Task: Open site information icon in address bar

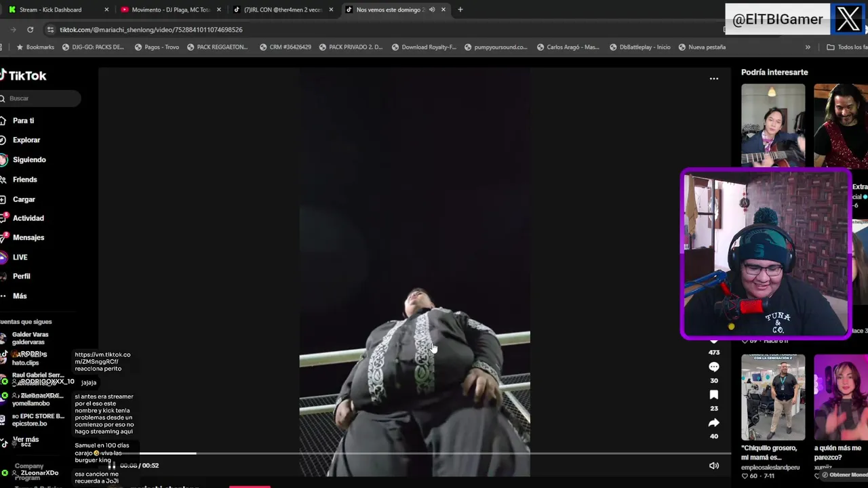Action: [50, 30]
